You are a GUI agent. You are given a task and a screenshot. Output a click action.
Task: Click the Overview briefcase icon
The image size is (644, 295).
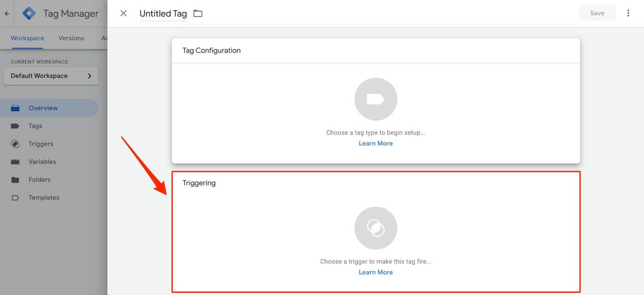(x=15, y=108)
